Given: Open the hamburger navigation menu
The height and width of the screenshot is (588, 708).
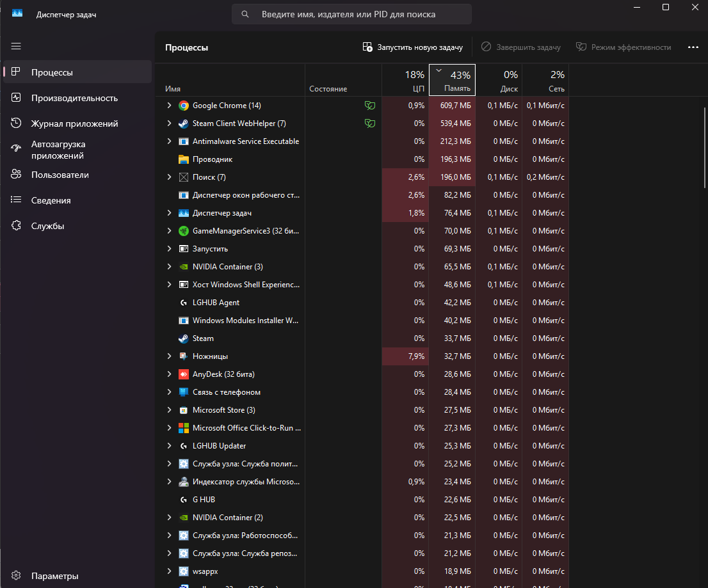Looking at the screenshot, I should pos(16,46).
